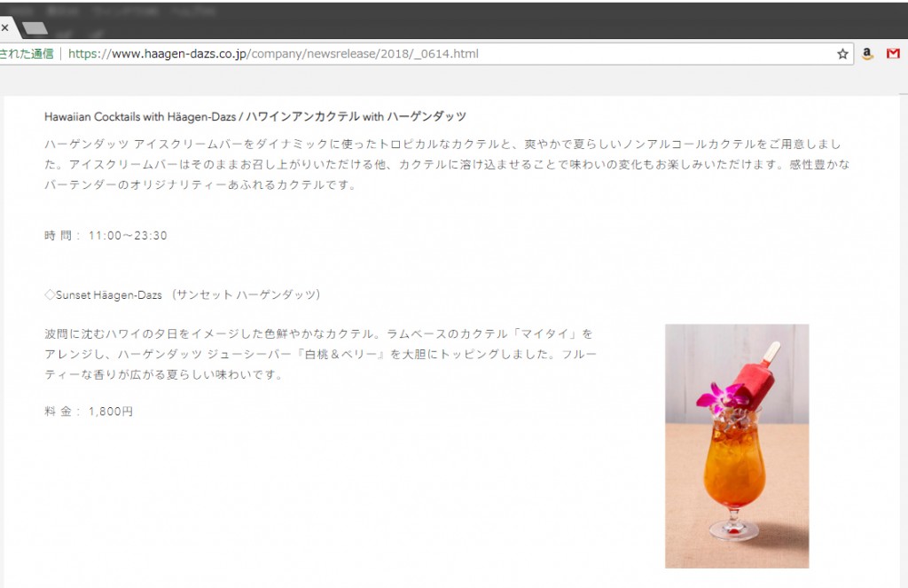This screenshot has width=908, height=588.
Task: Click the text "時 間： 11:00～23:30"
Action: point(106,235)
